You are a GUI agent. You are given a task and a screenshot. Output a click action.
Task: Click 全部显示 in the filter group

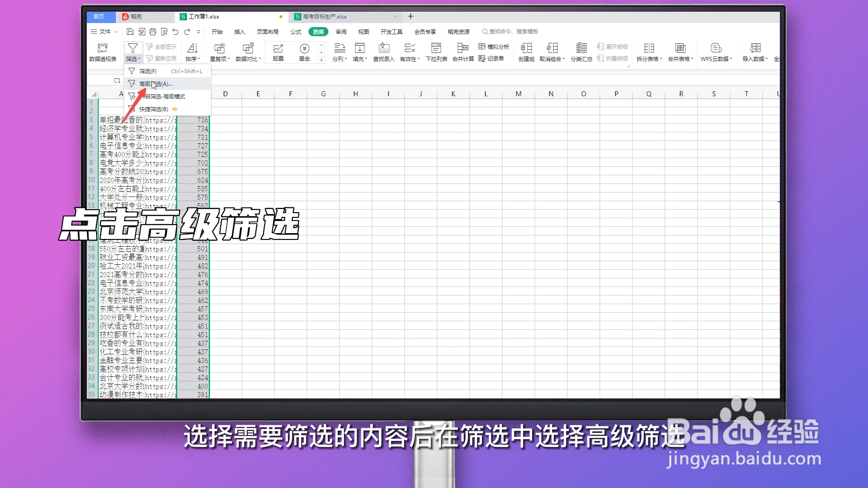tap(161, 46)
